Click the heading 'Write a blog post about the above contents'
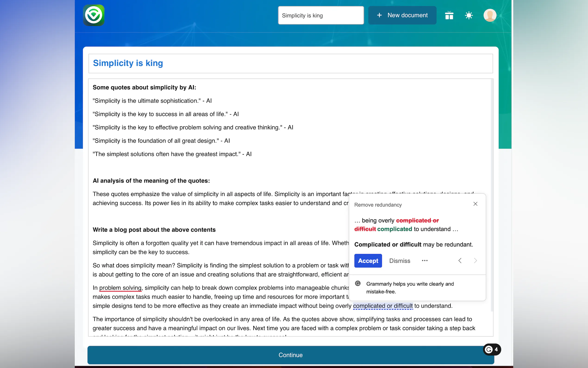Viewport: 588px width, 368px height. [154, 230]
